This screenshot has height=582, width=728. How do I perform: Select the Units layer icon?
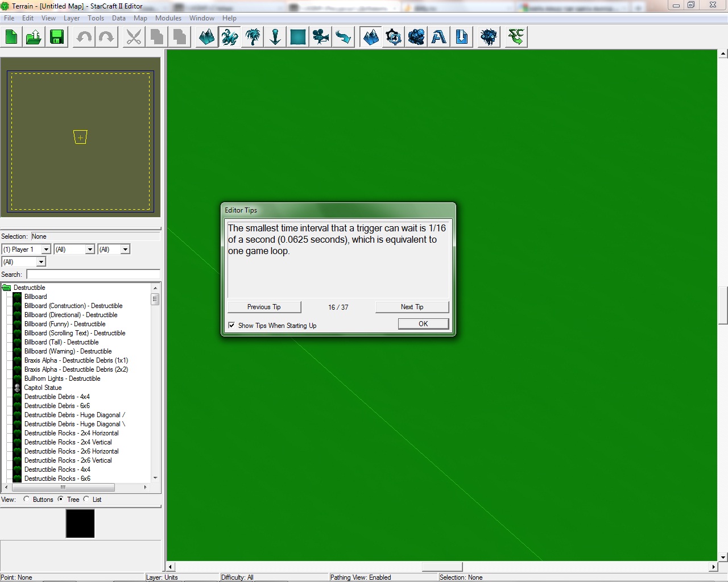click(x=230, y=38)
